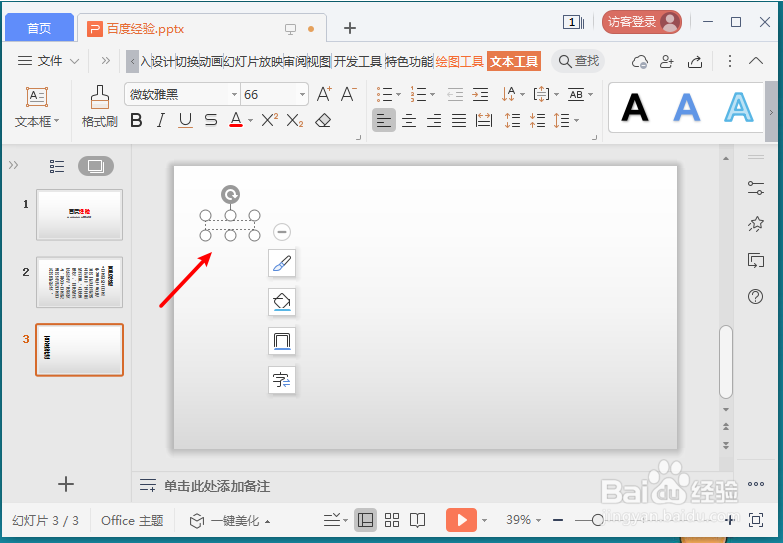
Task: Increase the paragraph indent
Action: coord(480,94)
